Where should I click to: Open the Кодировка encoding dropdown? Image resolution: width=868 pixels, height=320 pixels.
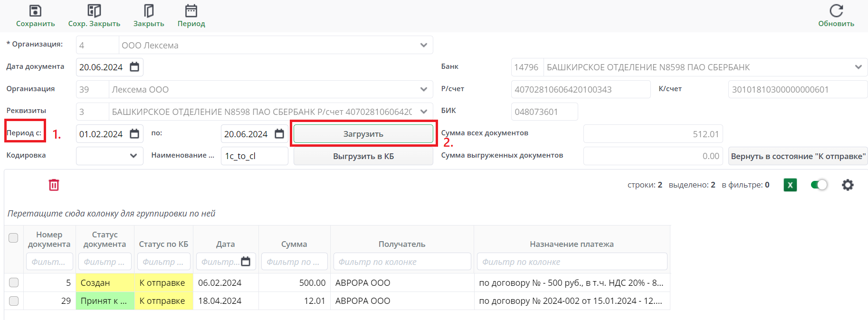point(133,156)
